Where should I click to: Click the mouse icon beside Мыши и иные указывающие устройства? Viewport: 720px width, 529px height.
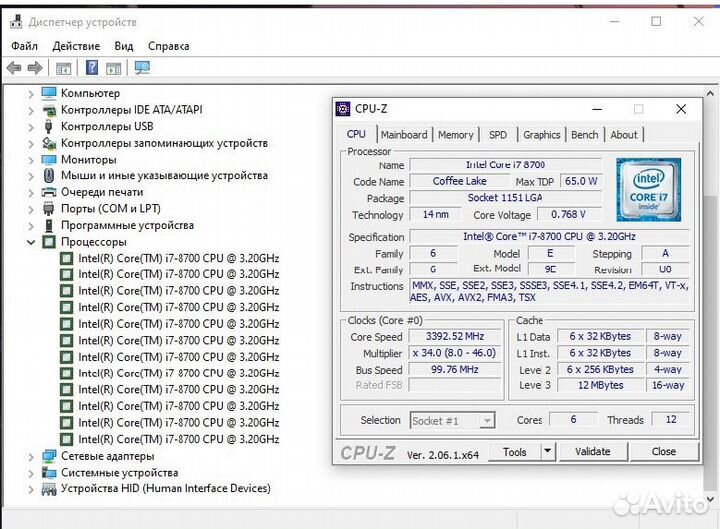(49, 175)
